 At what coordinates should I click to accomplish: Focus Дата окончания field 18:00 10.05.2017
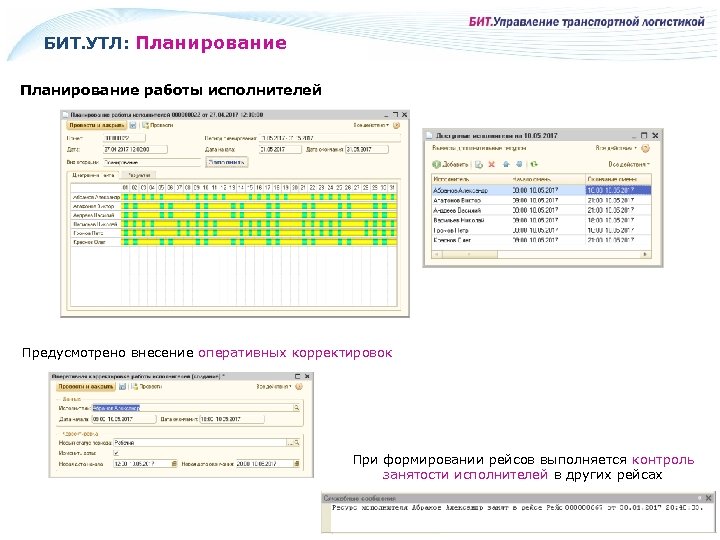pos(232,419)
